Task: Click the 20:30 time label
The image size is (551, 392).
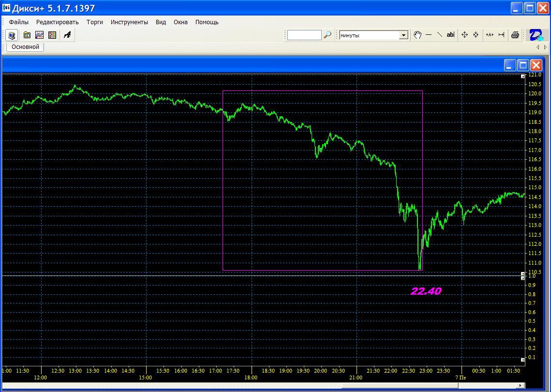Action: (x=338, y=371)
